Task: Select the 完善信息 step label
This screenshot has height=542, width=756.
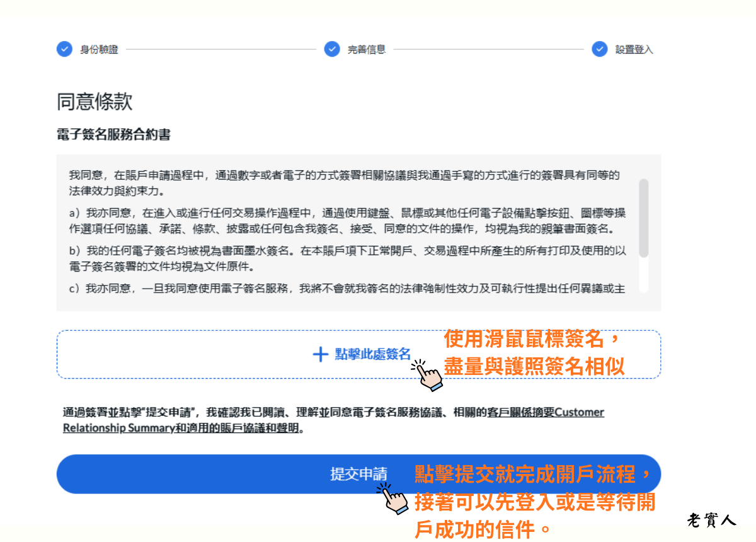Action: point(366,50)
